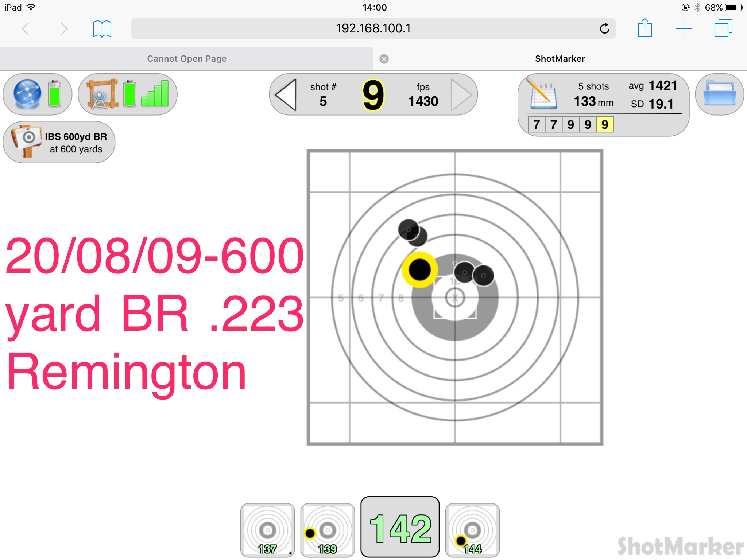Open target string thumbnail 137
The height and width of the screenshot is (560, 747).
click(x=267, y=530)
